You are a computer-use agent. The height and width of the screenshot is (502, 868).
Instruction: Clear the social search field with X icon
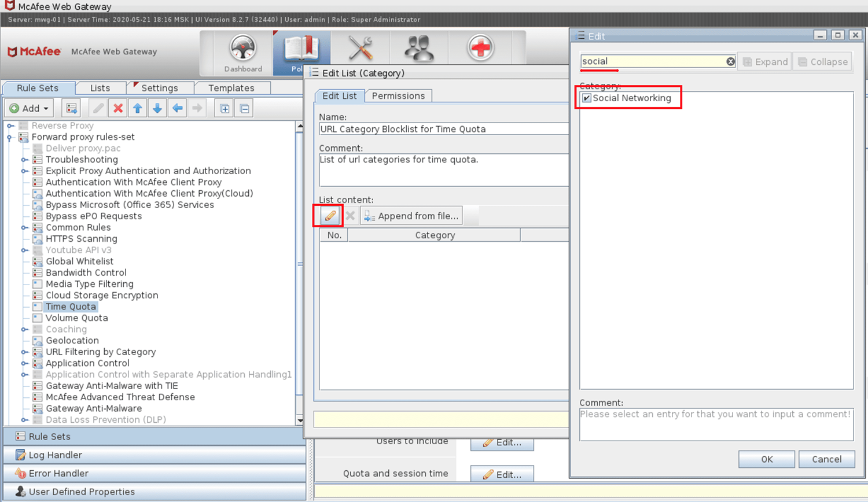pyautogui.click(x=731, y=61)
